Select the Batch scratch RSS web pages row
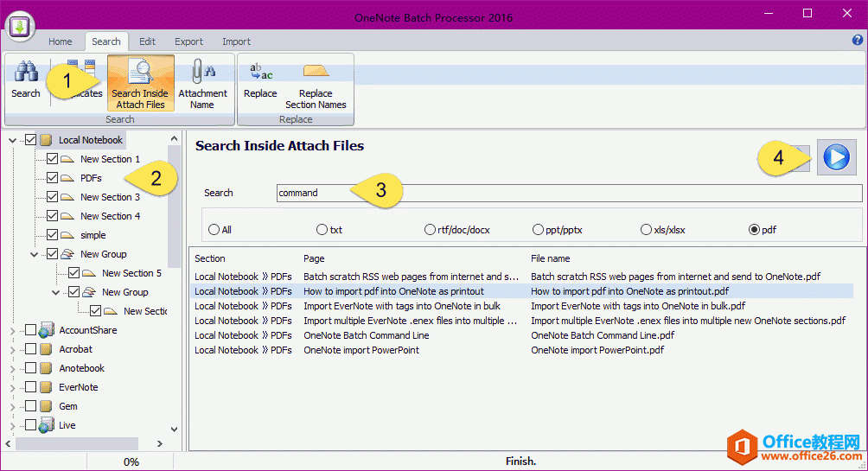The image size is (868, 471). coord(521,277)
